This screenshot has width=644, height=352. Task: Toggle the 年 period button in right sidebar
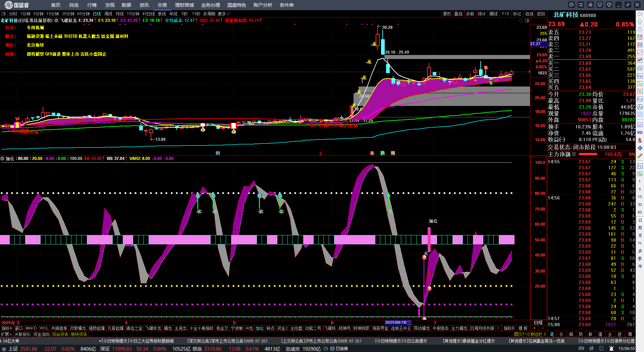click(x=640, y=267)
